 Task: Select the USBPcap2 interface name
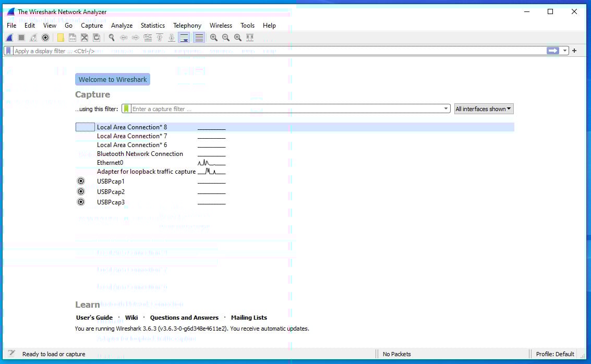pyautogui.click(x=111, y=192)
